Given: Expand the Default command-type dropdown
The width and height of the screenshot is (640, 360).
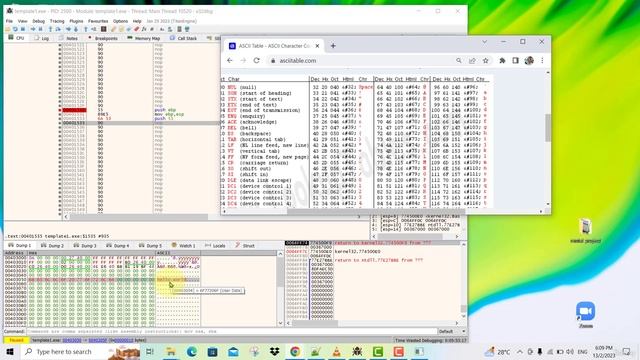Looking at the screenshot, I should point(451,331).
